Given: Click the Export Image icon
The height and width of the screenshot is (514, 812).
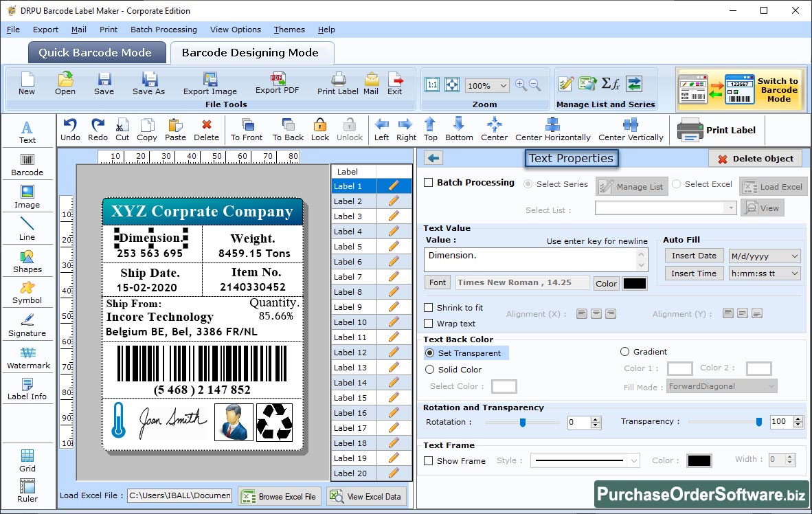Looking at the screenshot, I should [x=210, y=79].
